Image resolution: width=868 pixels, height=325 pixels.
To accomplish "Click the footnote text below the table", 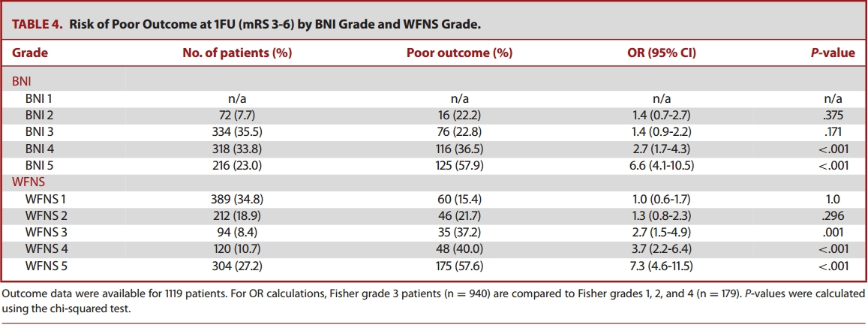I will [x=434, y=300].
